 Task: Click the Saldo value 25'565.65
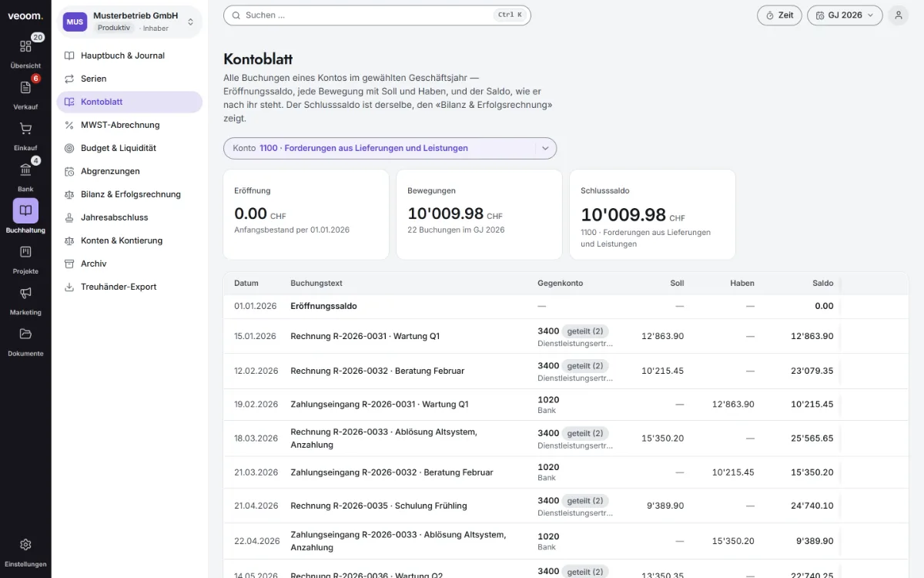tap(812, 439)
